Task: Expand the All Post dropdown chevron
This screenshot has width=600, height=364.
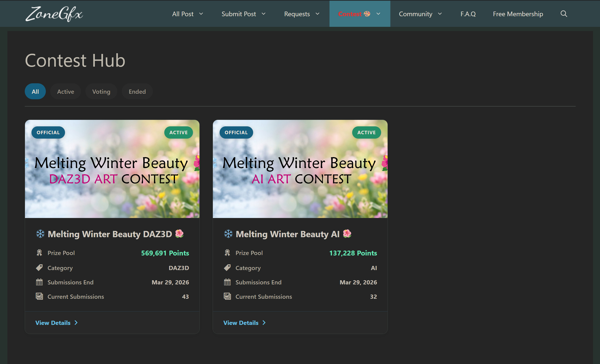Action: tap(201, 14)
